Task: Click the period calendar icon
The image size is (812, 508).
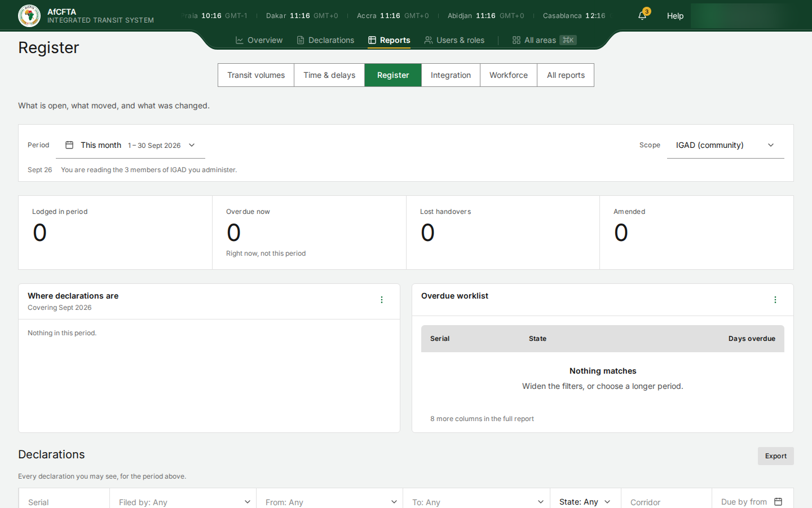Action: 69,145
